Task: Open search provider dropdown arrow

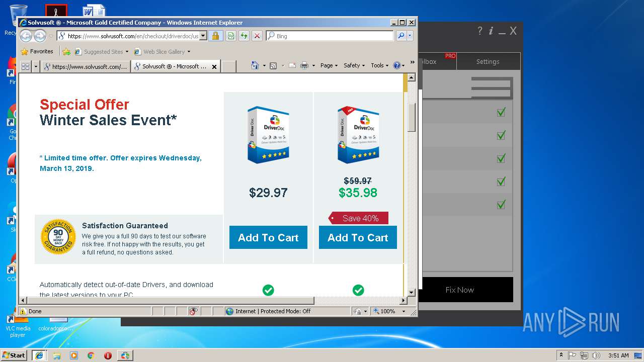Action: coord(410,36)
